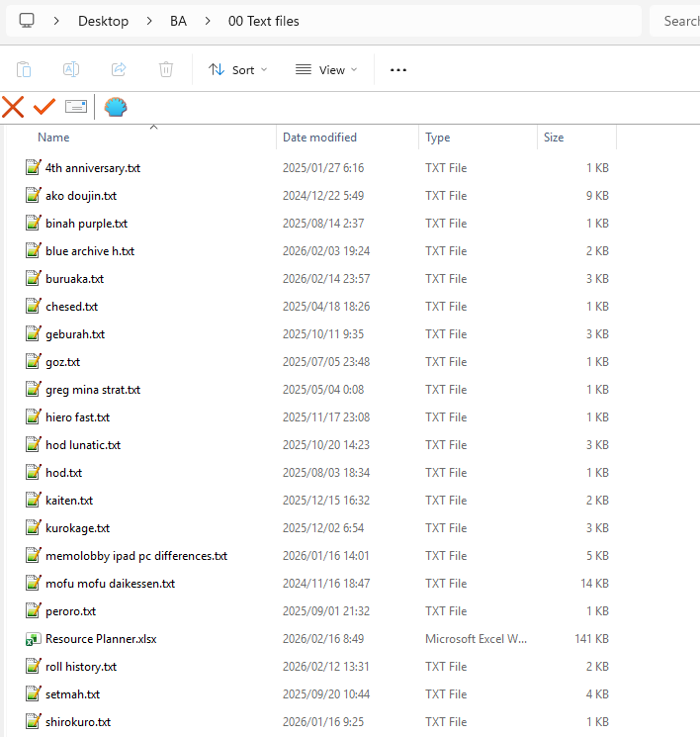Sort by the Size column header
Image resolution: width=700 pixels, height=737 pixels.
554,138
